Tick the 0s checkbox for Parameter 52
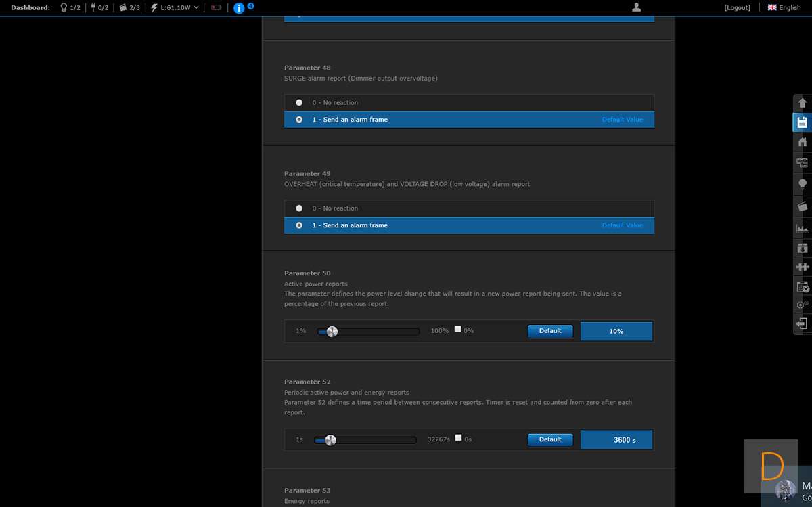This screenshot has height=507, width=812. point(458,438)
